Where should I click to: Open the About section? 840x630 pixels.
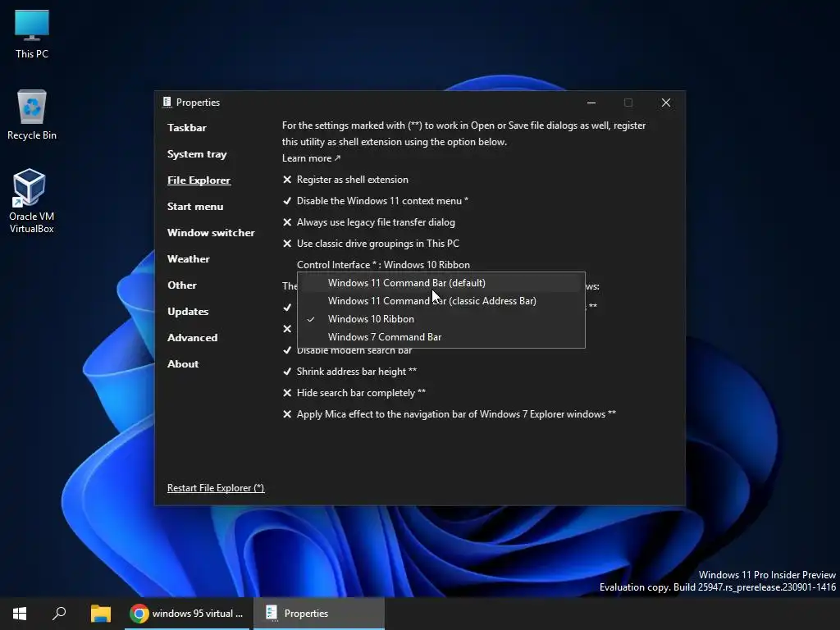point(183,364)
